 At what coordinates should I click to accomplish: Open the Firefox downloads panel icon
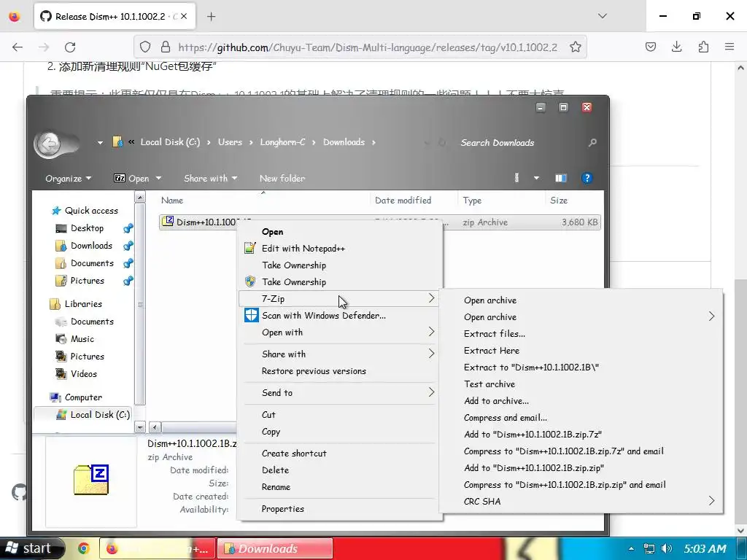click(676, 47)
